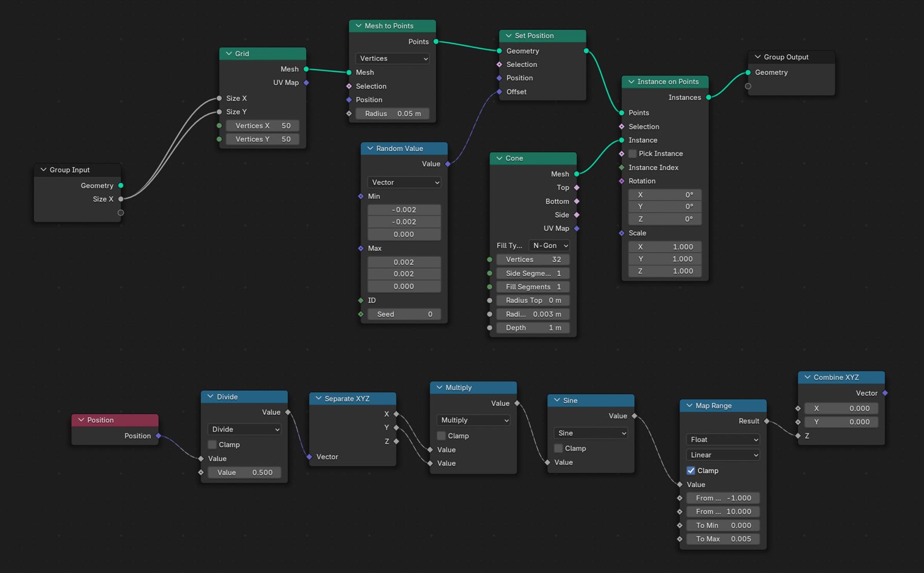Viewport: 924px width, 573px height.
Task: Click Combine XYZ's Vector output socket
Action: pos(885,393)
